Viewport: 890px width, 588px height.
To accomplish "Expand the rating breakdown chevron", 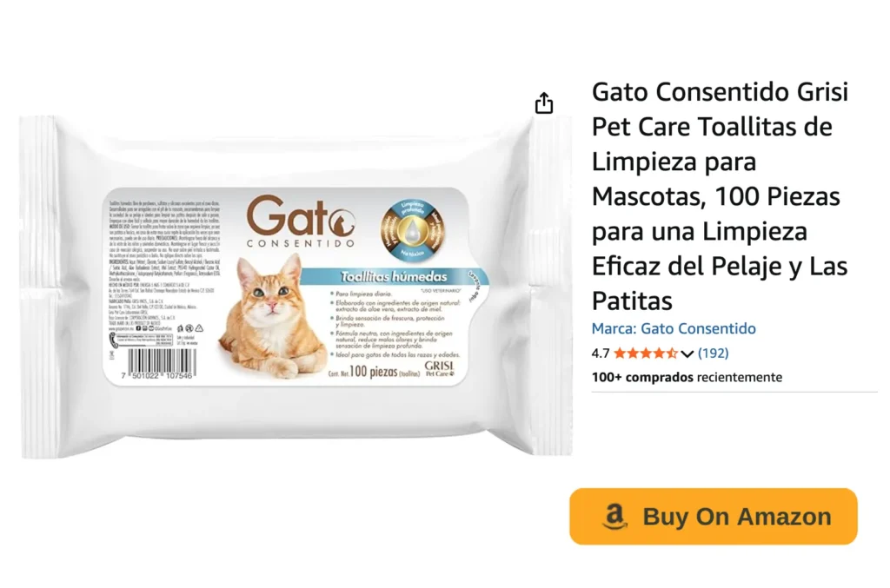I will click(687, 353).
